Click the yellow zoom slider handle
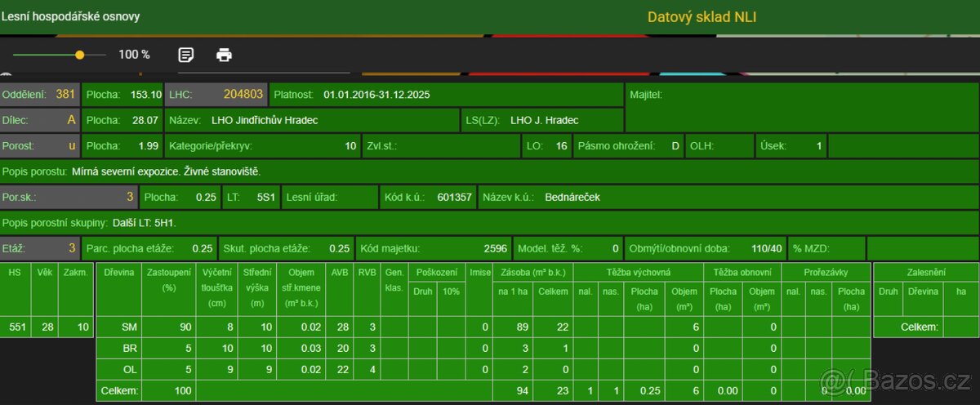Viewport: 980px width, 405px height. click(79, 55)
